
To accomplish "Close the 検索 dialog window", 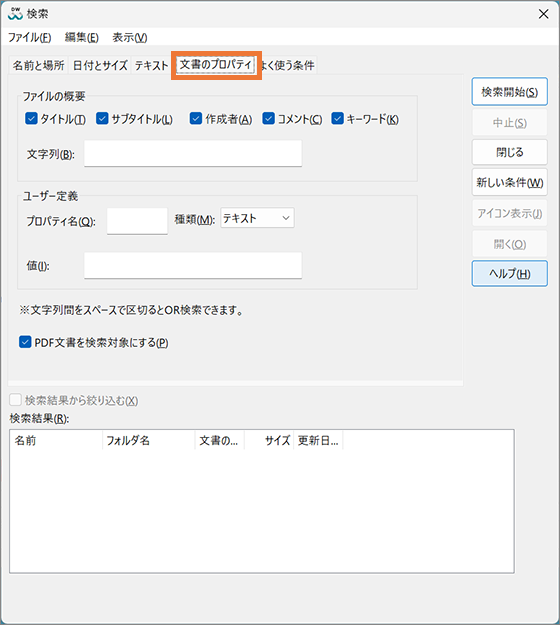I will [543, 14].
